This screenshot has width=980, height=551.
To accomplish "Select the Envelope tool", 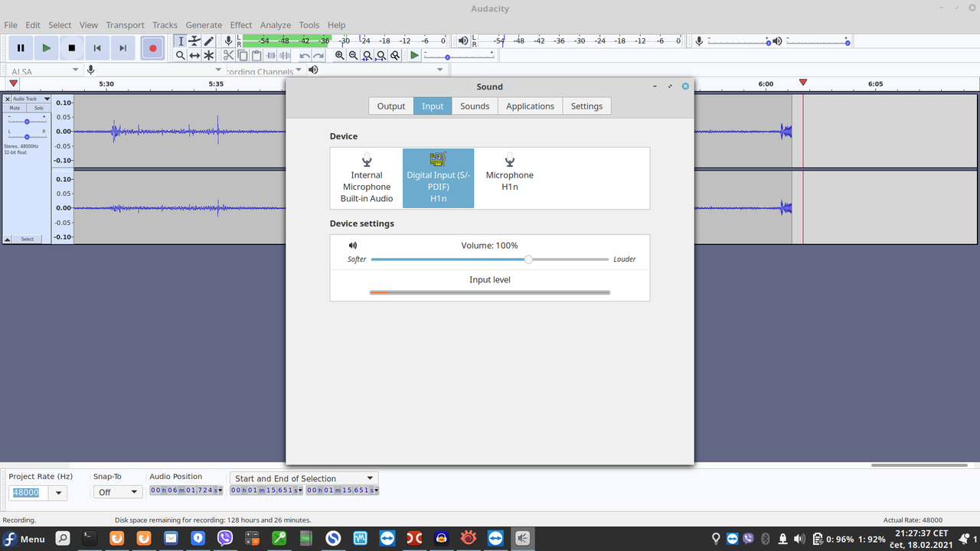I will [194, 41].
